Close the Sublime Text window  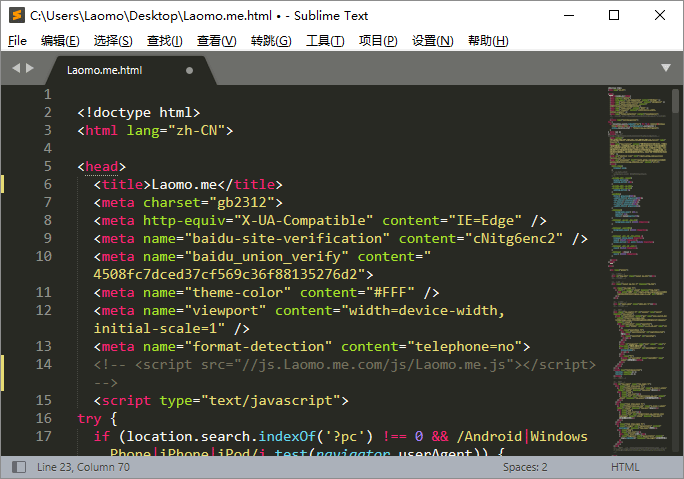[x=660, y=15]
